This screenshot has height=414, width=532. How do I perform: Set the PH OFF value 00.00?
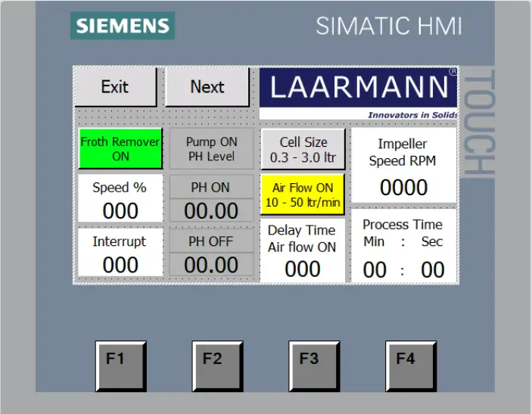click(211, 265)
